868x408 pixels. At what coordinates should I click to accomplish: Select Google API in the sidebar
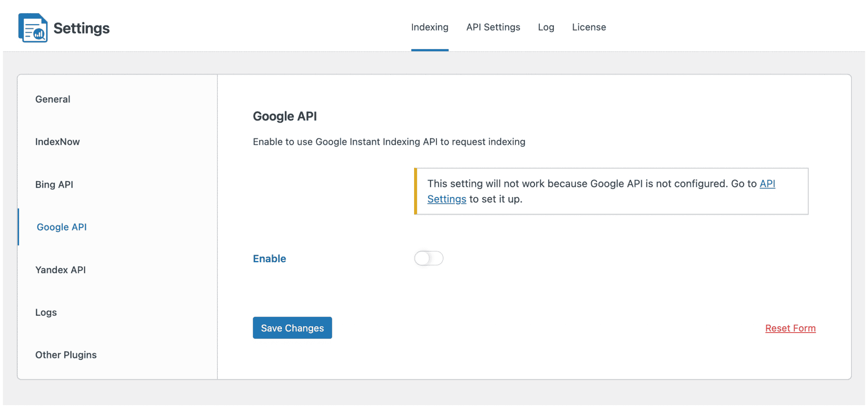pos(61,227)
